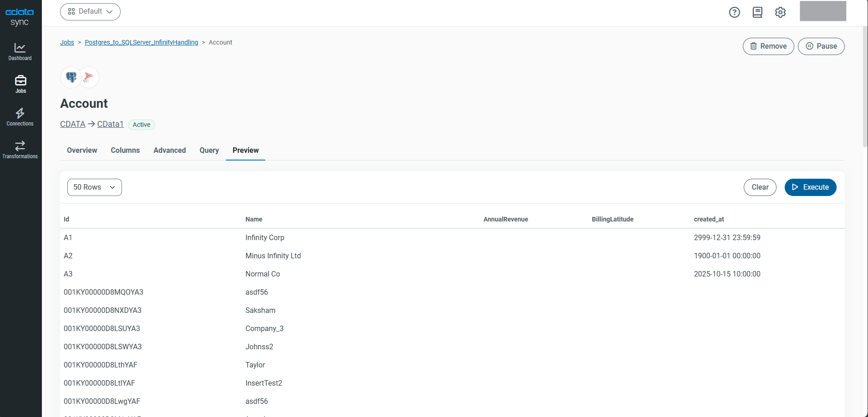Image resolution: width=868 pixels, height=417 pixels.
Task: Open Connections in the sidebar
Action: (20, 117)
